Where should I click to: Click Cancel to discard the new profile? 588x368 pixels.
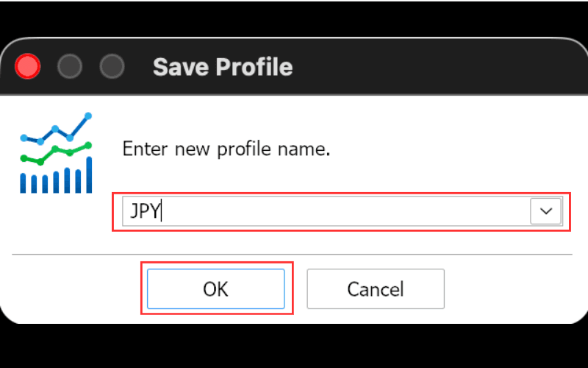point(376,289)
